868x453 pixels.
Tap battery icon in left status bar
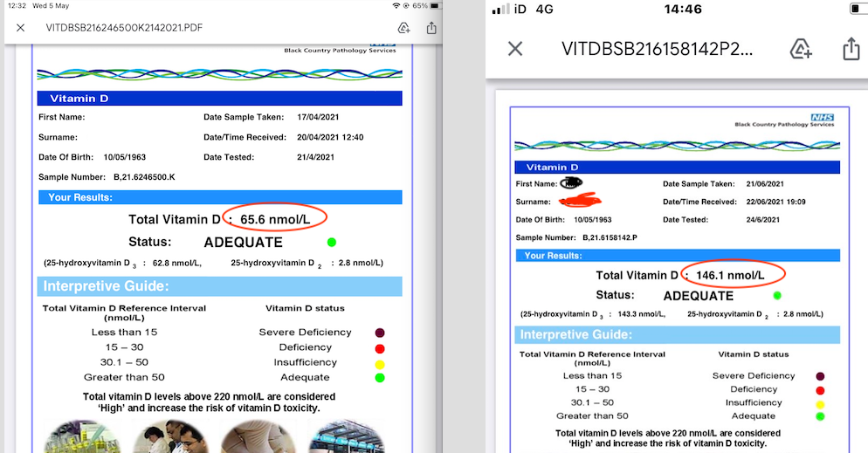(x=436, y=5)
